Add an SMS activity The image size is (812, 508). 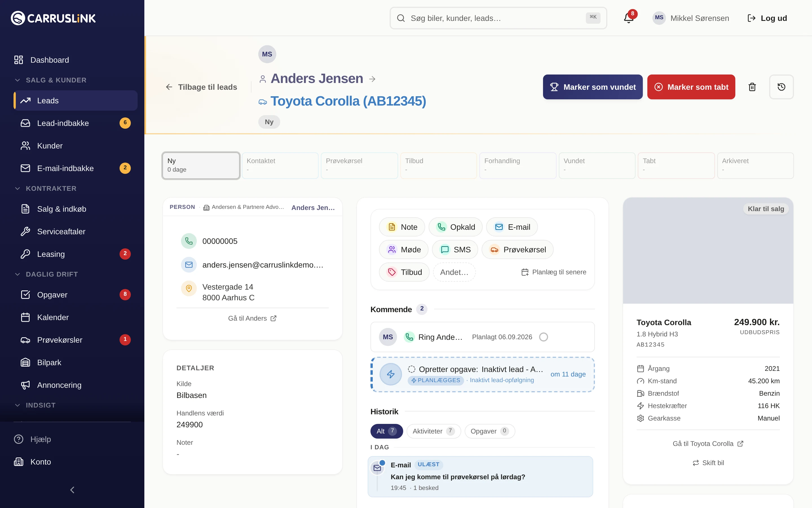(x=455, y=250)
